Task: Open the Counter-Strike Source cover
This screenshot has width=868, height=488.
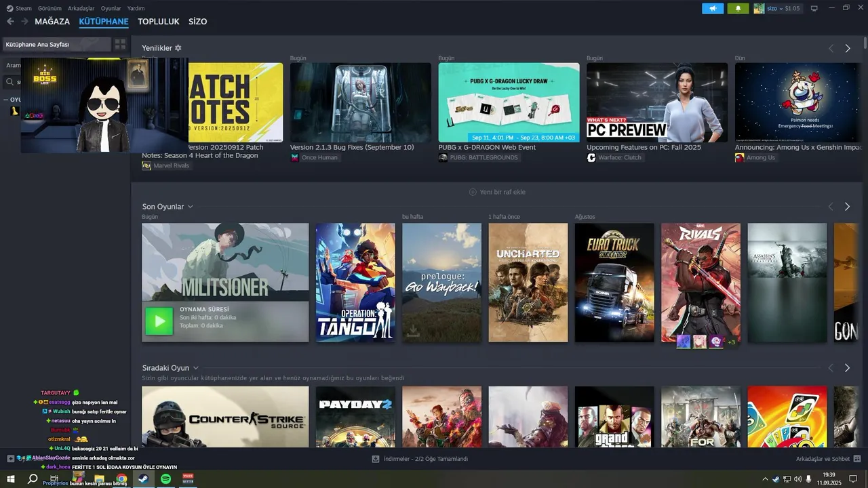Action: [x=225, y=417]
